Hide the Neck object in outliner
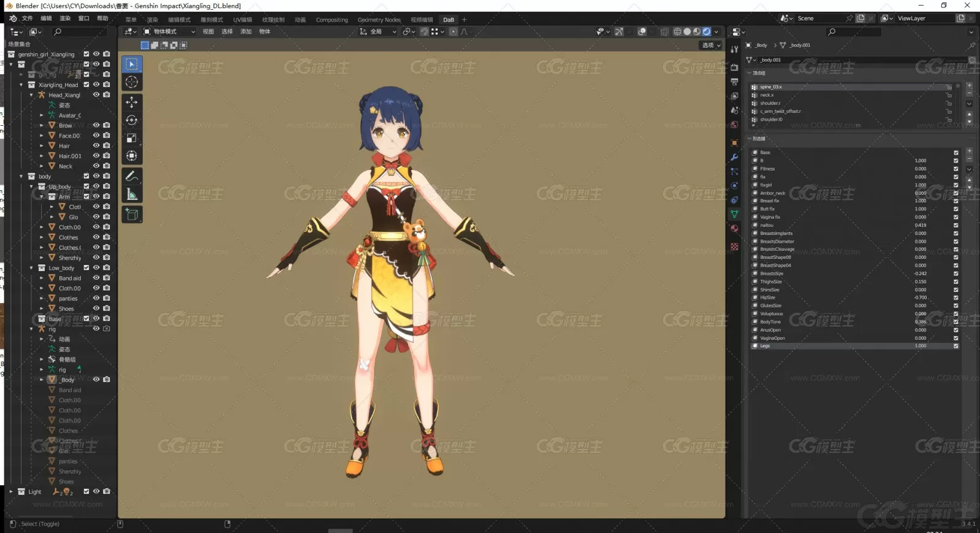Screen dimensions: 980x533 click(x=96, y=166)
